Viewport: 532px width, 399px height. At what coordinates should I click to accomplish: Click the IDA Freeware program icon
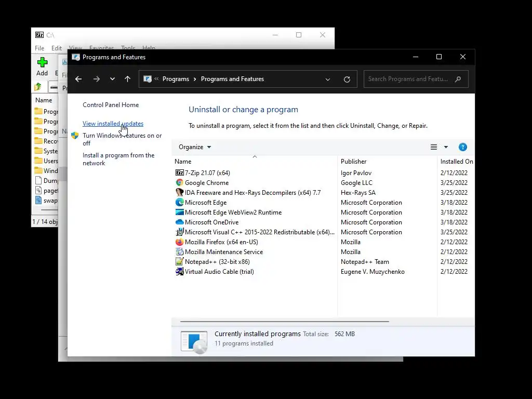coord(179,192)
